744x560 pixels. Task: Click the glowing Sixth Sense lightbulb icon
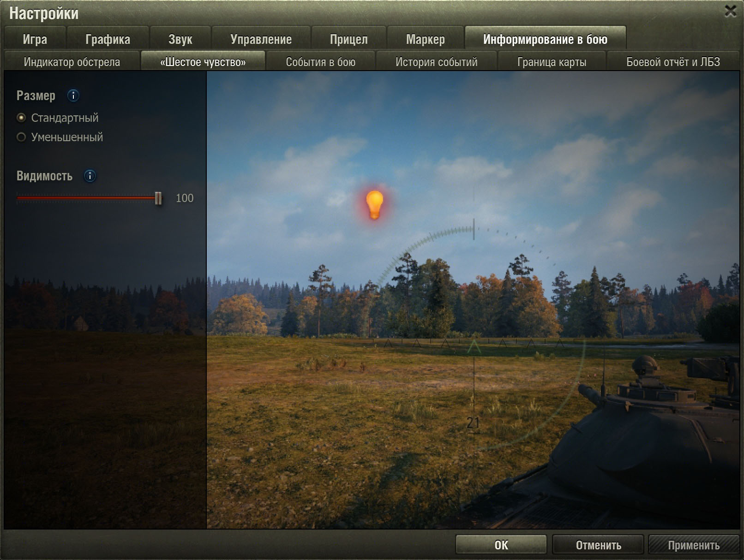pyautogui.click(x=374, y=204)
